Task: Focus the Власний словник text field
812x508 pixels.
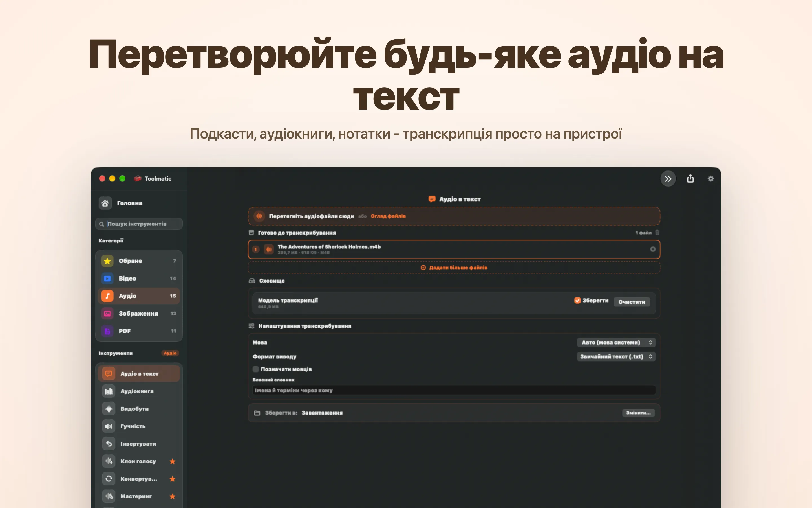Action: pos(454,390)
